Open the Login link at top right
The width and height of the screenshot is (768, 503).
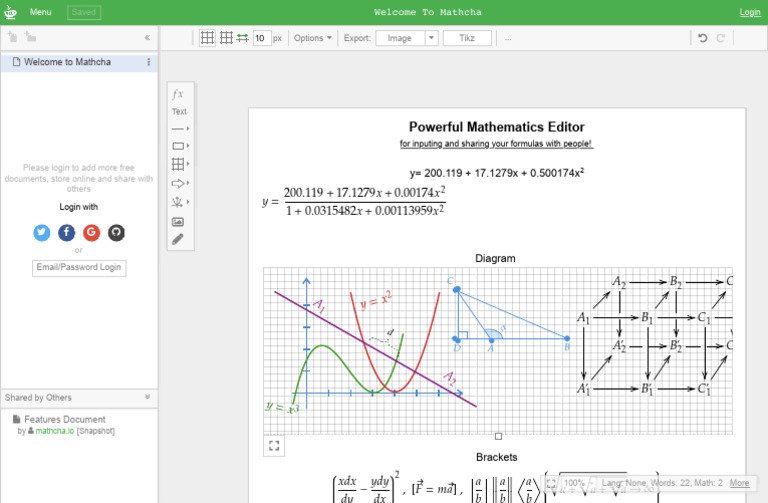tap(750, 12)
